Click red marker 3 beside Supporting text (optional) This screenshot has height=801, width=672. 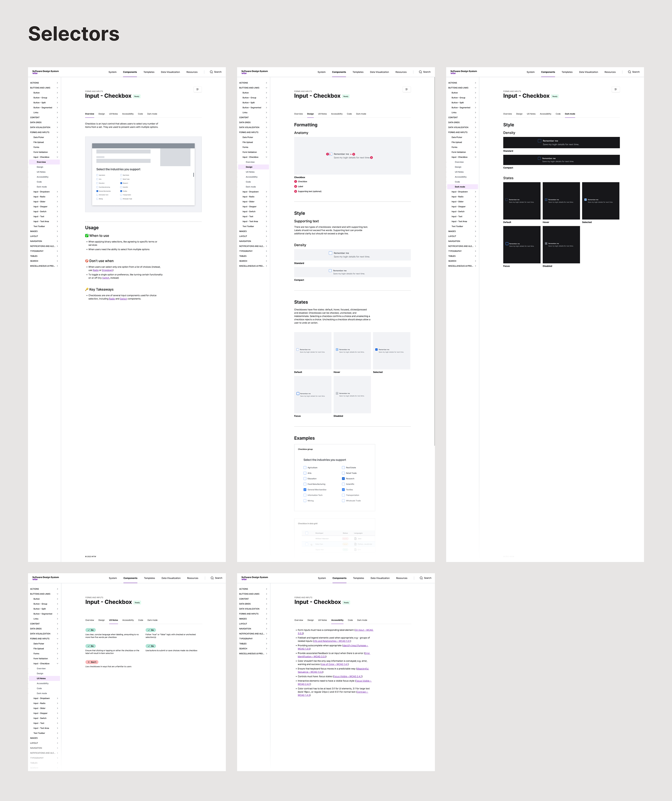295,191
